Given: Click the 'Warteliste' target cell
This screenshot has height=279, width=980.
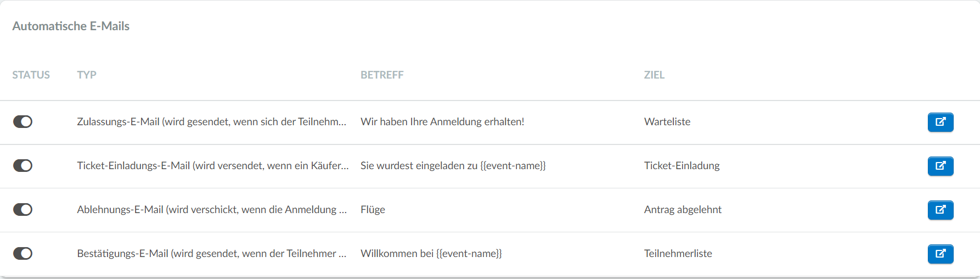Looking at the screenshot, I should tap(667, 121).
